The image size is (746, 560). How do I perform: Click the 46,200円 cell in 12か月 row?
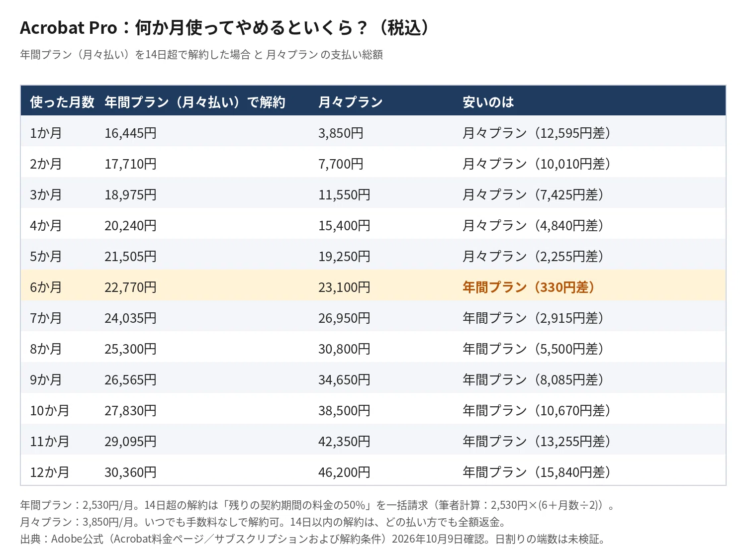[x=344, y=472]
